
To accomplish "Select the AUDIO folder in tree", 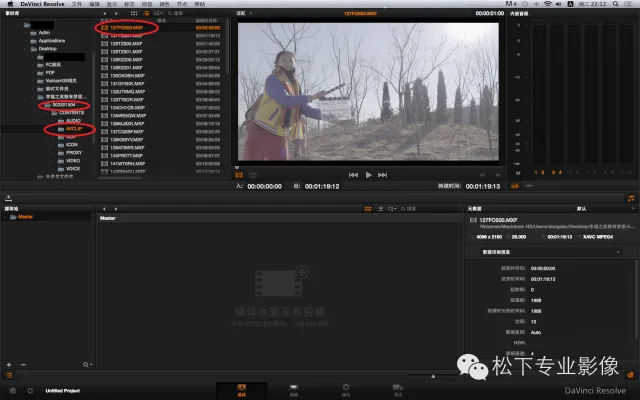I will pos(73,120).
